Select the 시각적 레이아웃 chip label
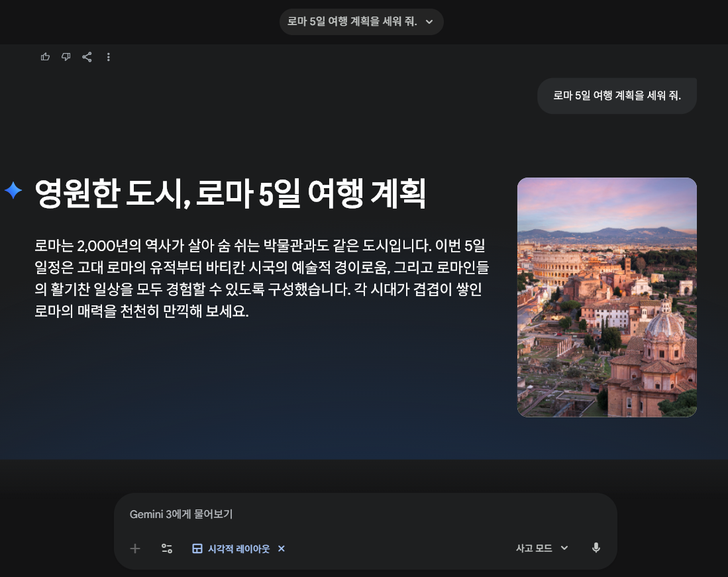Screen dimensions: 728x577 (x=238, y=549)
